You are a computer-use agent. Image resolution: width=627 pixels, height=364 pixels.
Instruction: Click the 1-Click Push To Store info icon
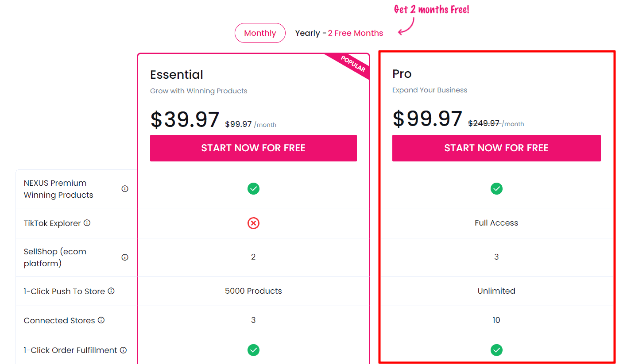(112, 291)
